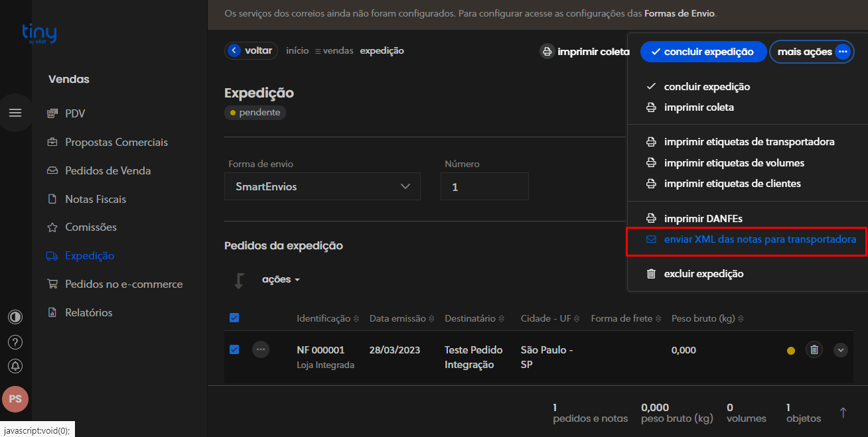Sort by Forma de frete column
This screenshot has width=868, height=437.
tap(626, 318)
